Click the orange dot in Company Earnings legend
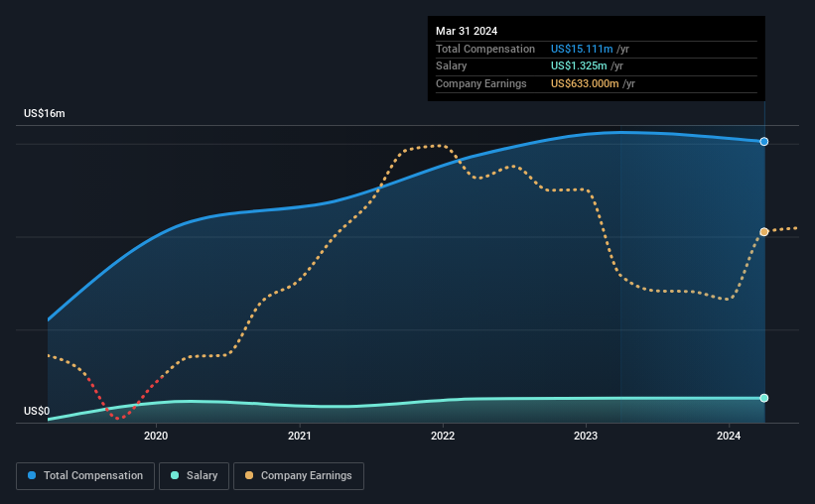This screenshot has width=815, height=504. pos(249,475)
